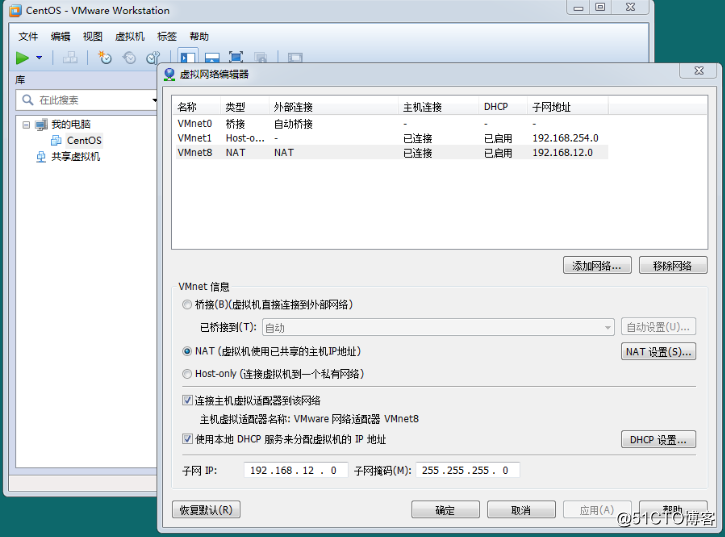This screenshot has height=537, width=725.
Task: Open the 虚拟机 menu
Action: coord(129,37)
